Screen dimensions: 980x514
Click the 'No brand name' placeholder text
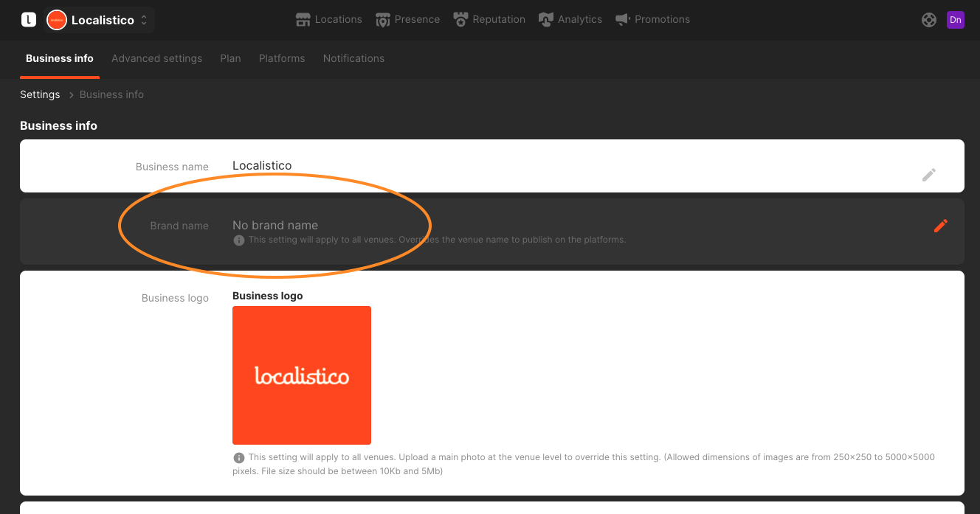[x=275, y=226]
